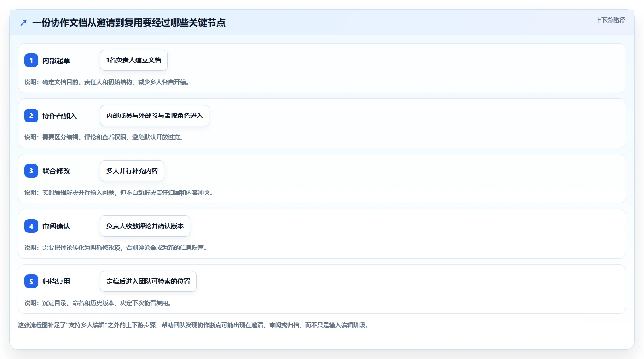Click the 多人并行补充内容 chip
This screenshot has width=644, height=359.
point(132,171)
